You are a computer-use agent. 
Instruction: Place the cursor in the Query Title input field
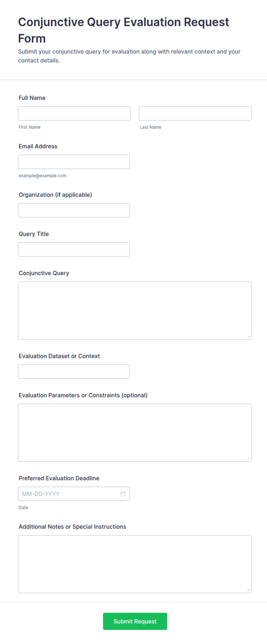click(74, 250)
